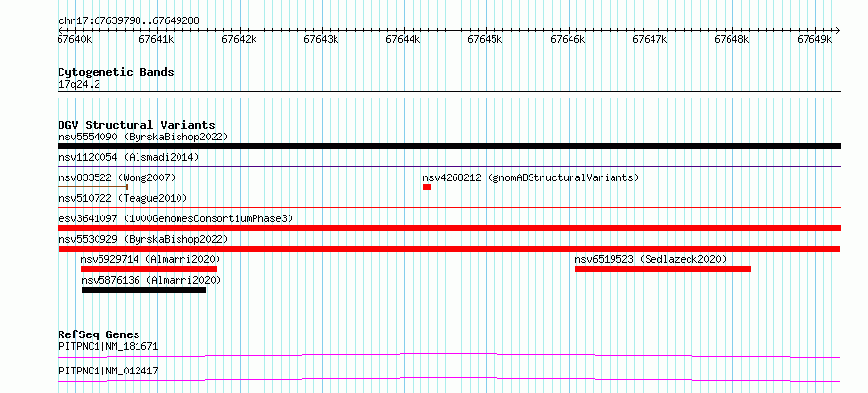Click the nsv5554090 black variant bar
This screenshot has width=868, height=393.
449,146
